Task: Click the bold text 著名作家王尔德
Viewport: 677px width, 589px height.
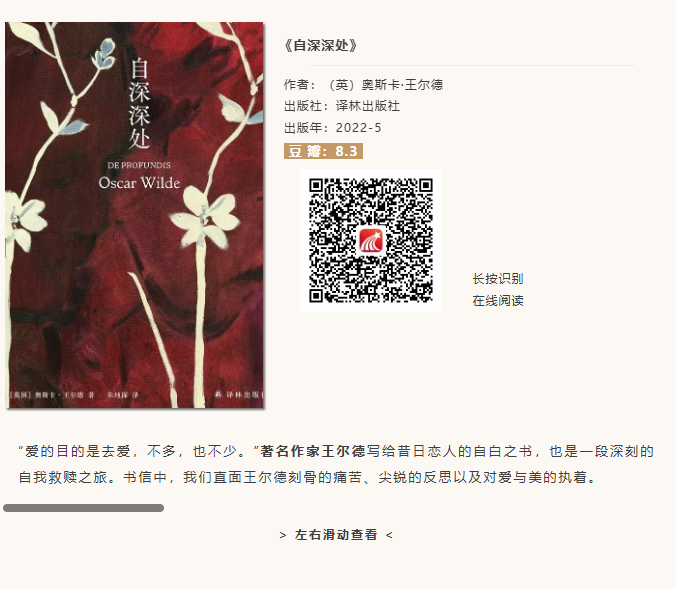Action: pyautogui.click(x=313, y=451)
